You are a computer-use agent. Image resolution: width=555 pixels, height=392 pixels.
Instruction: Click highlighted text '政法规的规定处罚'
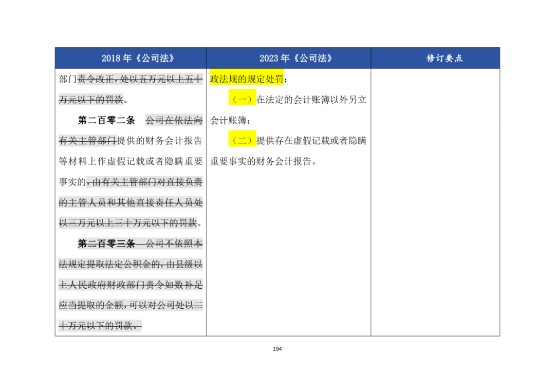coord(247,79)
